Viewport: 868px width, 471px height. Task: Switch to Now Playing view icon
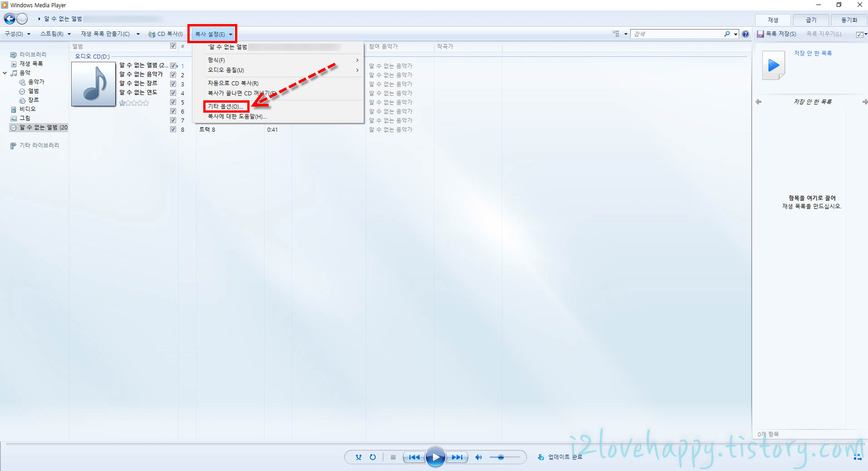tap(858, 457)
